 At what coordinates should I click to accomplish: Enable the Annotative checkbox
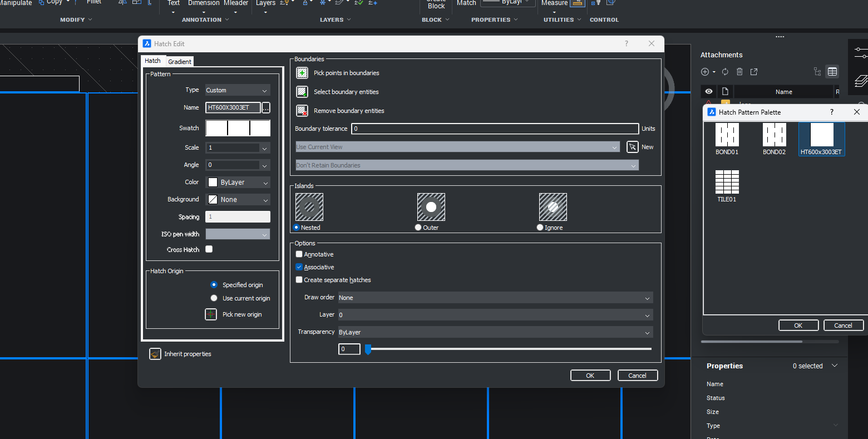[299, 254]
